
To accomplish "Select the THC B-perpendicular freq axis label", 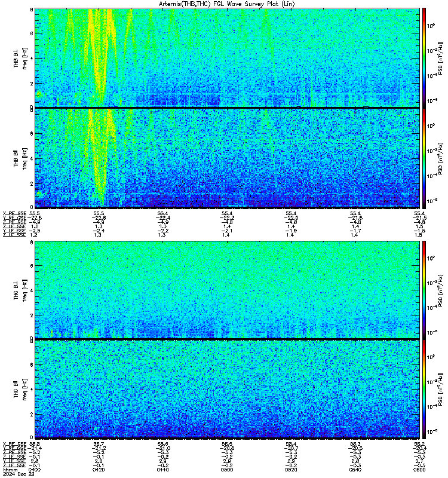I will coord(20,290).
